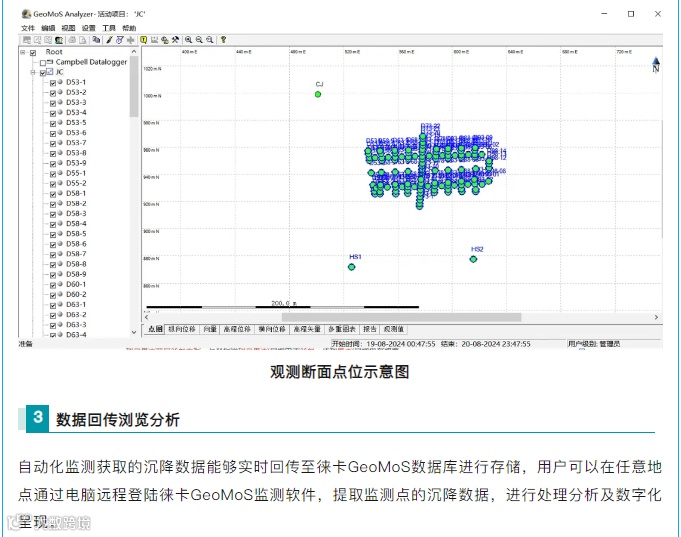The image size is (681, 537).
Task: Collapse the Root tree node
Action: click(23, 53)
